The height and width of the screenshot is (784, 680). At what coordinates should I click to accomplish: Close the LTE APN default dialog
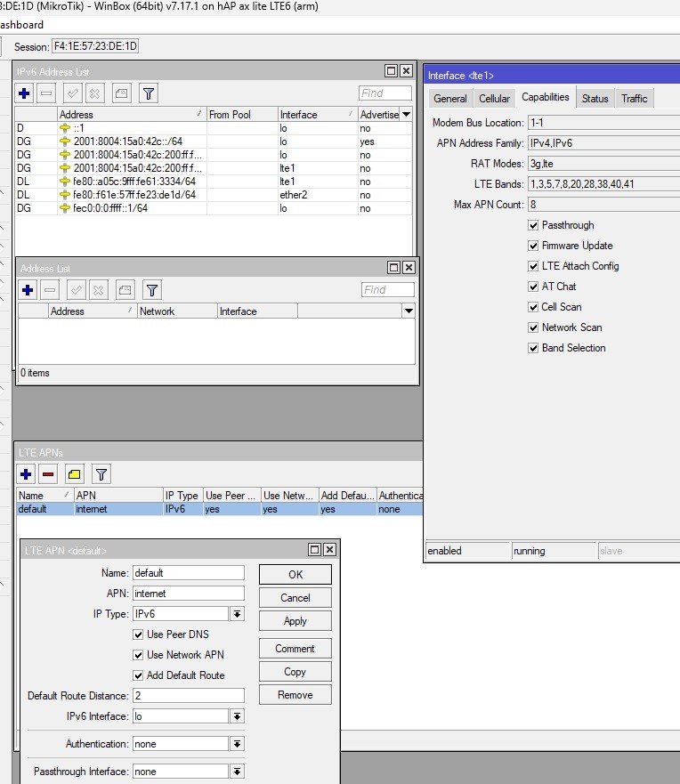pos(330,549)
